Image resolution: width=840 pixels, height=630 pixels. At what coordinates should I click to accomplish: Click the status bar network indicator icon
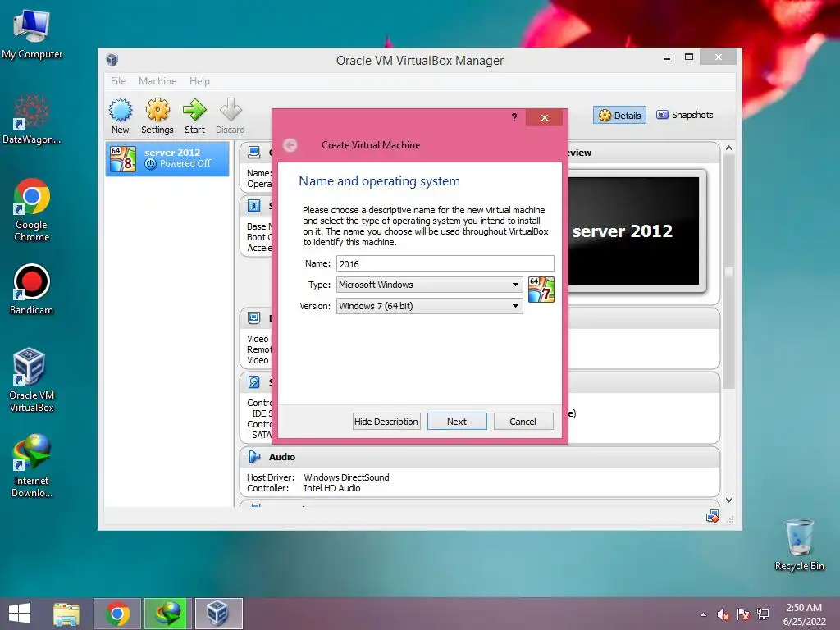tap(713, 517)
